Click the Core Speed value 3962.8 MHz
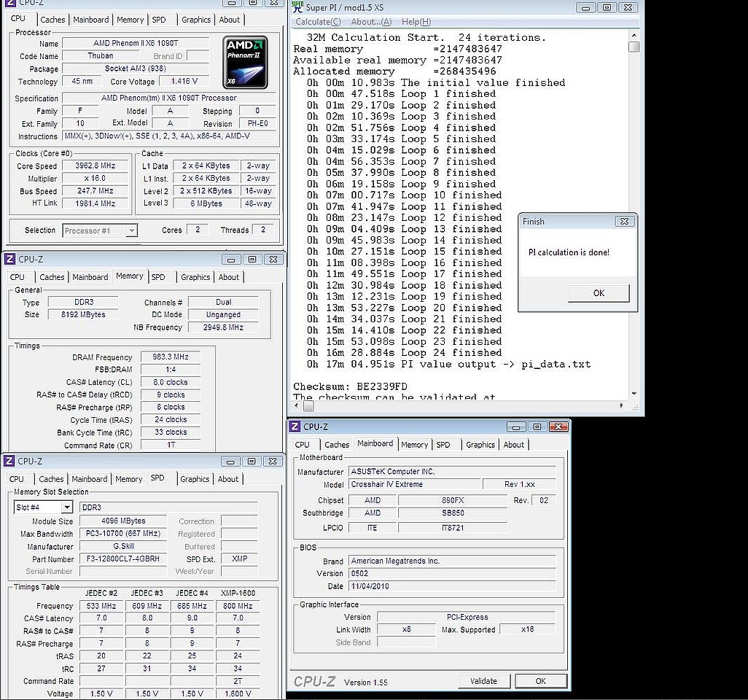Viewport: 748px width, 700px height. point(96,166)
